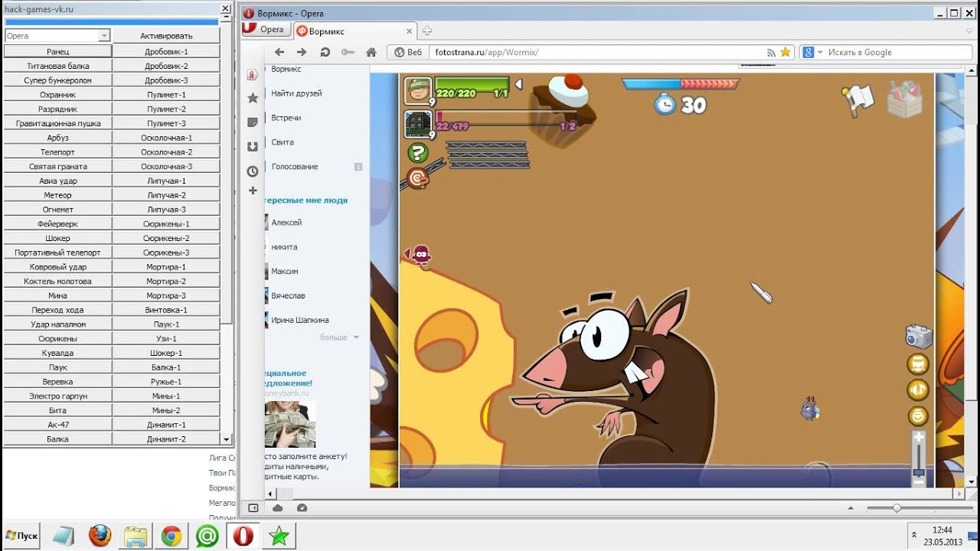Open the password wand key icon
This screenshot has height=551, width=980.
[x=348, y=52]
